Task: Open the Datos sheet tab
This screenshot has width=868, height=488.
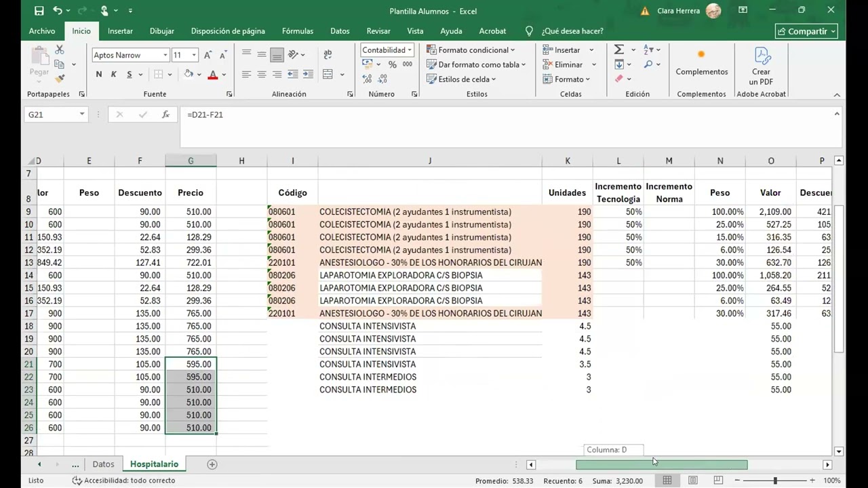Action: click(103, 464)
